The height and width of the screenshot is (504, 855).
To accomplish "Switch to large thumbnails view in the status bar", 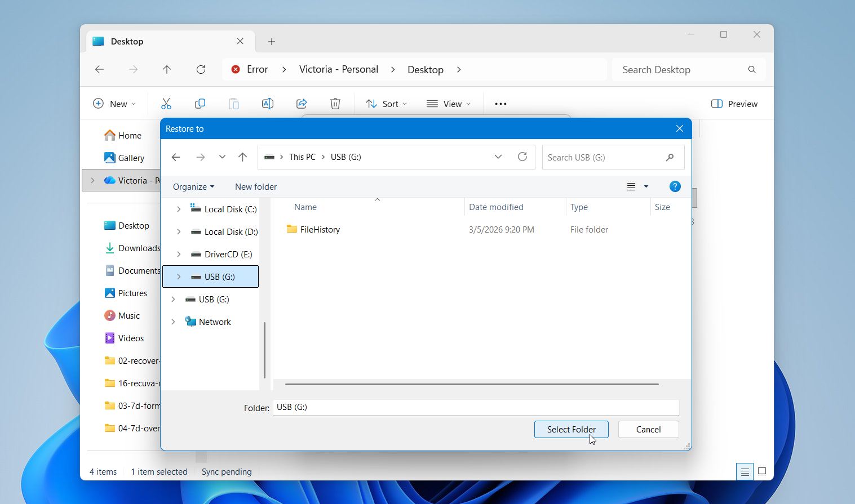I will tap(761, 471).
